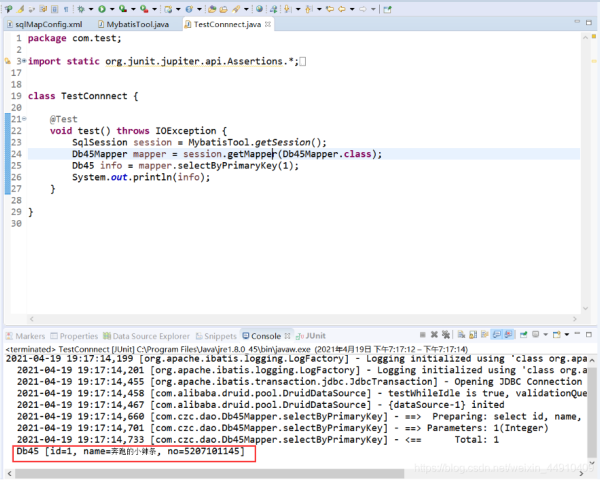Maximize the Console view
600x480 pixels.
point(589,334)
